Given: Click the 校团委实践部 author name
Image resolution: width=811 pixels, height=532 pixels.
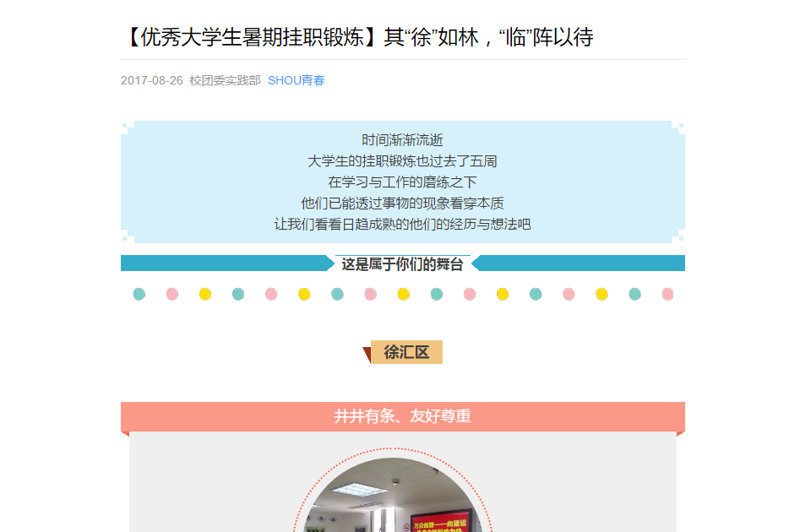Looking at the screenshot, I should click(x=225, y=81).
